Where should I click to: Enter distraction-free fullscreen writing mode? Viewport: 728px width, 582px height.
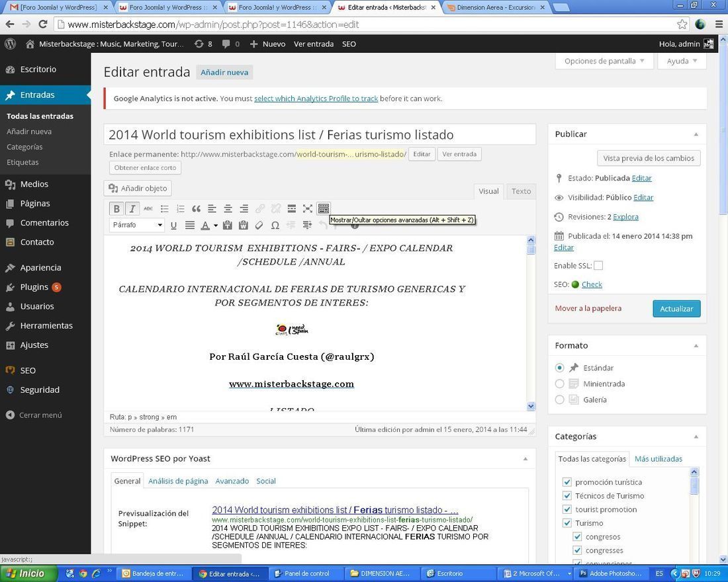pos(307,209)
